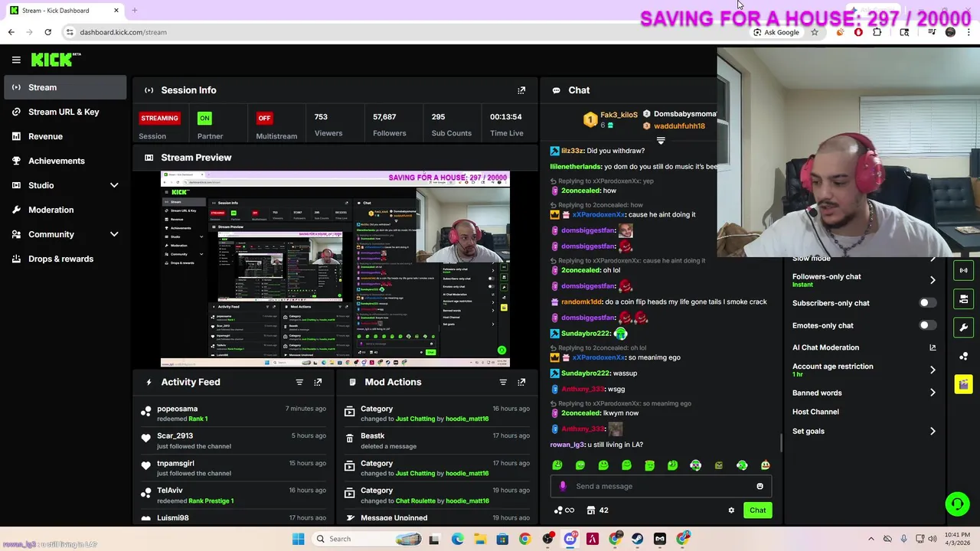The height and width of the screenshot is (551, 980).
Task: Click the Windows taskbar Search box
Action: point(369,539)
